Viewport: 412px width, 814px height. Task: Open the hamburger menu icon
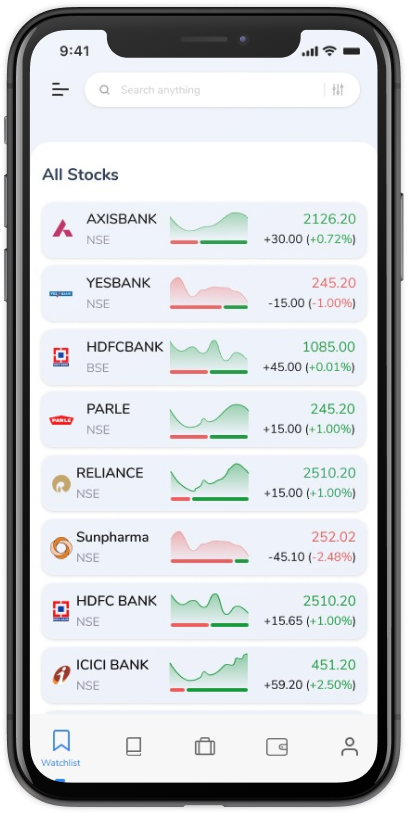coord(60,90)
